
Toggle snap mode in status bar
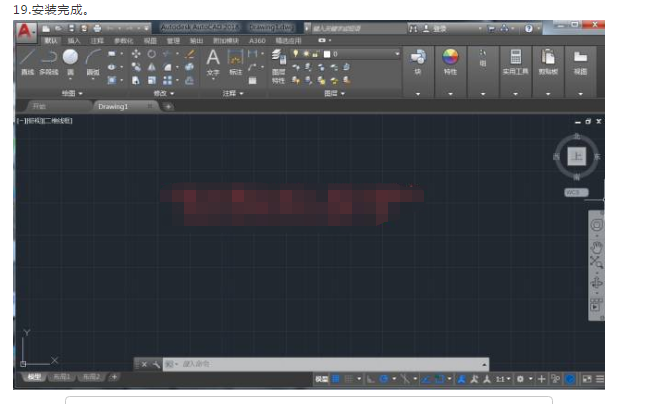(x=348, y=379)
